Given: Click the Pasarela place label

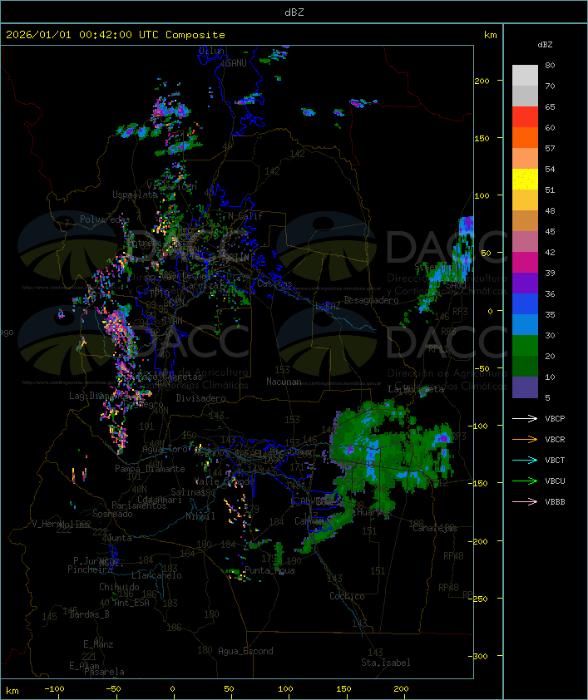Looking at the screenshot, I should [104, 672].
